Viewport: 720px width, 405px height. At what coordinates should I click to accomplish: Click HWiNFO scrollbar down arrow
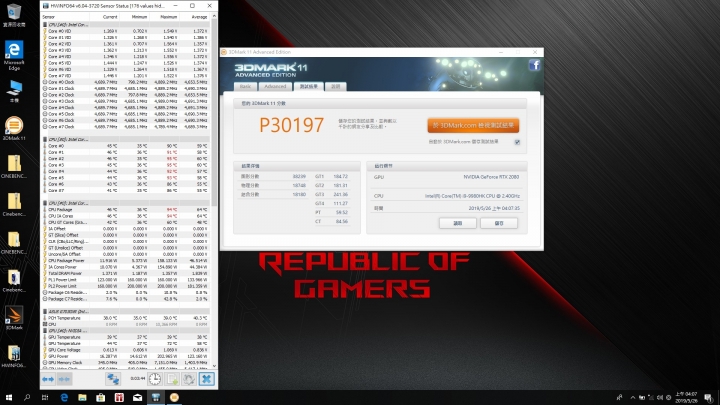click(x=214, y=366)
